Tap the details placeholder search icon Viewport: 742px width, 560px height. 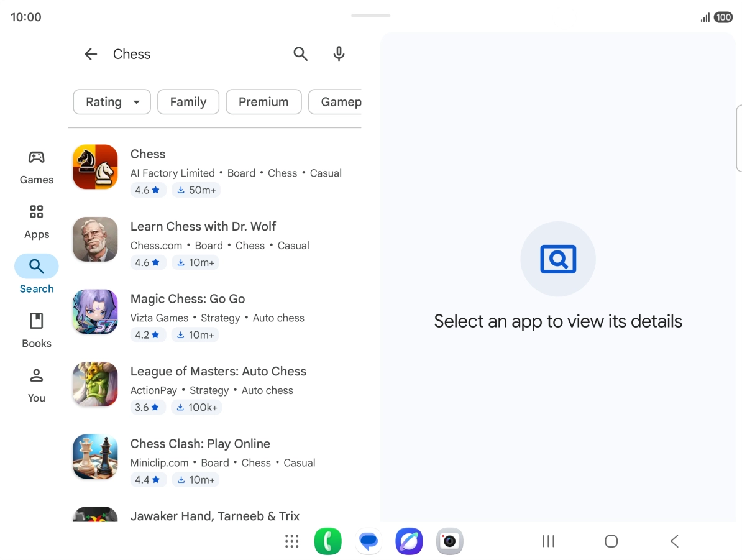pyautogui.click(x=558, y=259)
